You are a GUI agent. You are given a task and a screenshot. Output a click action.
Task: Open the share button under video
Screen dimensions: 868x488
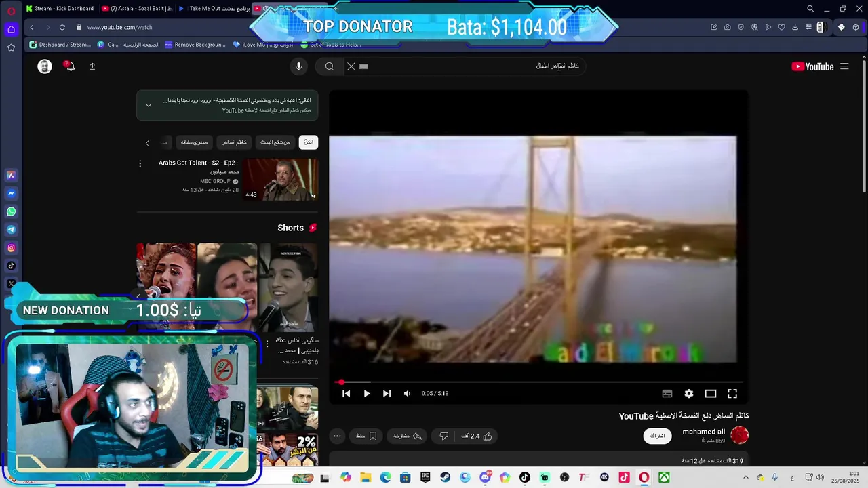pyautogui.click(x=408, y=436)
